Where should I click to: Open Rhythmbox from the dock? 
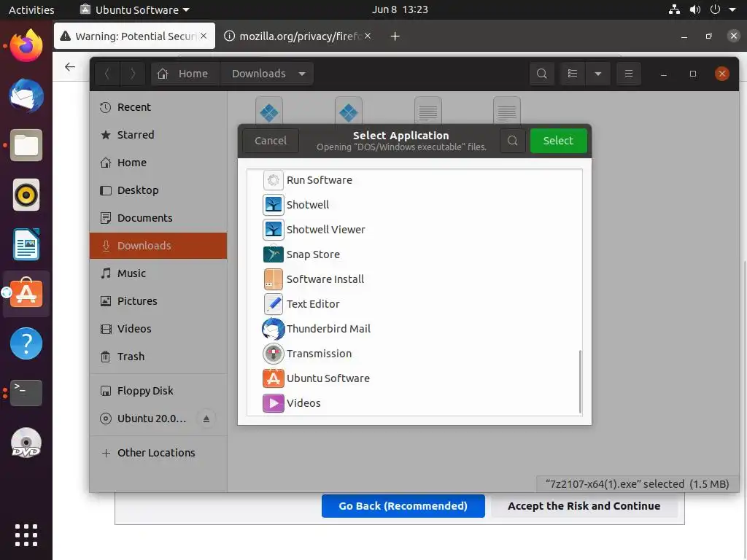(26, 195)
